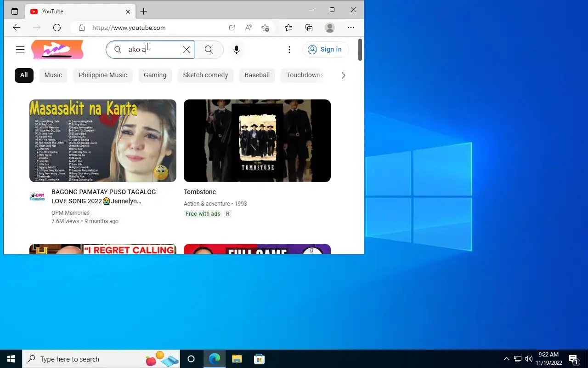Select the Music filter chip
The width and height of the screenshot is (588, 368).
point(53,75)
